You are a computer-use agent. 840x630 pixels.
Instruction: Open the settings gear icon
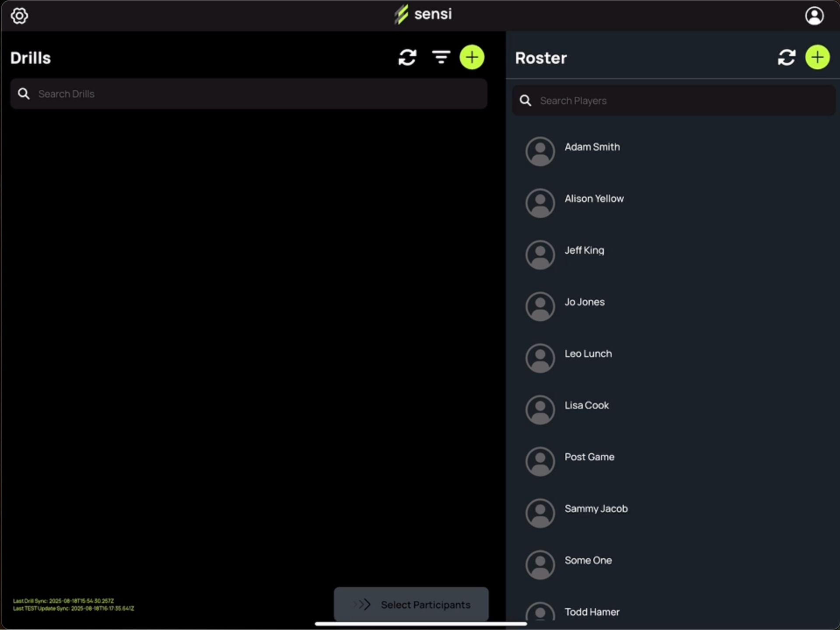pyautogui.click(x=19, y=16)
